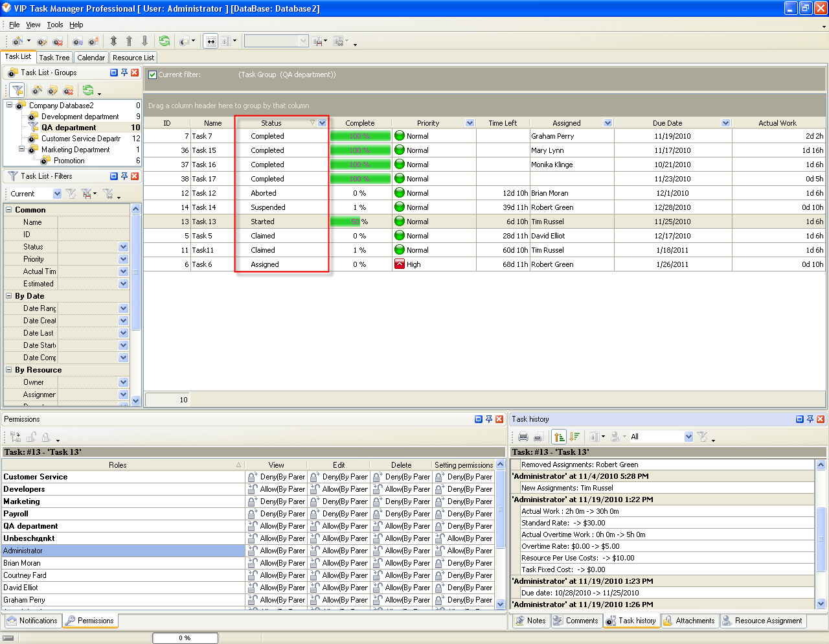Image resolution: width=829 pixels, height=644 pixels.
Task: Click the funnel filter icon in Task List - Groups
Action: pyautogui.click(x=17, y=91)
